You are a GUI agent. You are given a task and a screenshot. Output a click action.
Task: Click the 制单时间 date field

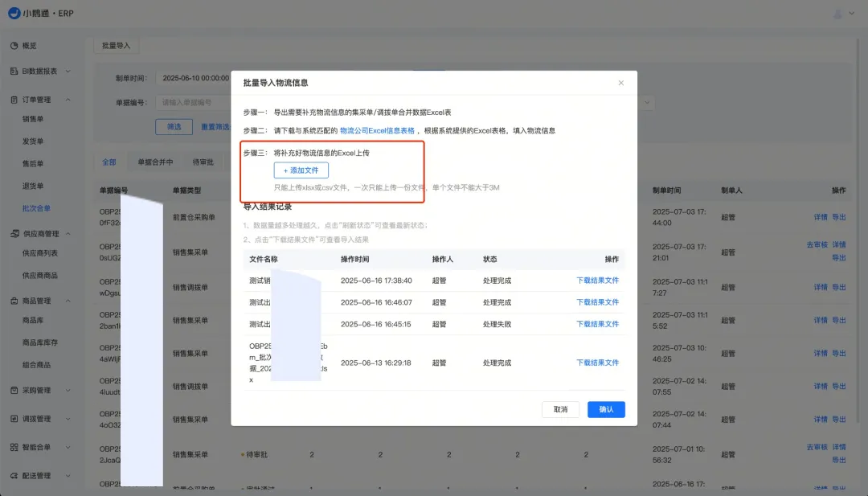194,78
